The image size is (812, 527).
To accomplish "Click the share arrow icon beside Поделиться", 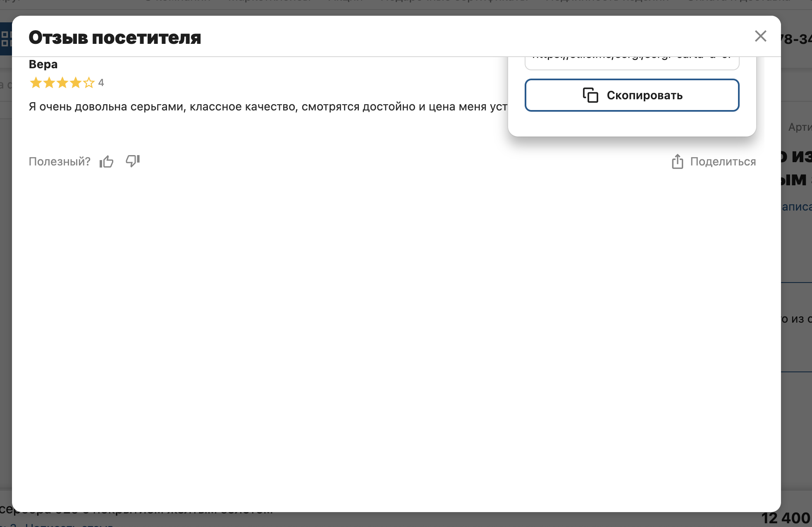I will pyautogui.click(x=677, y=161).
